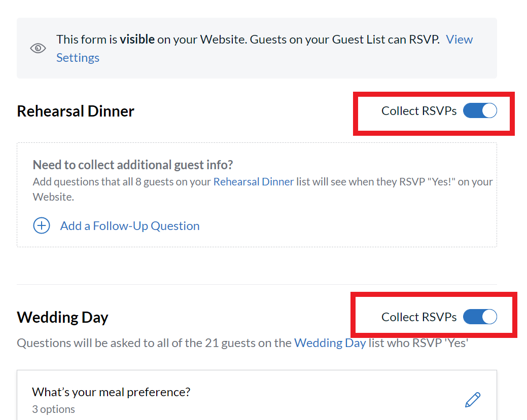Image resolution: width=527 pixels, height=420 pixels.
Task: Turn off Wedding Day Collect RSVPs switch
Action: coord(480,317)
